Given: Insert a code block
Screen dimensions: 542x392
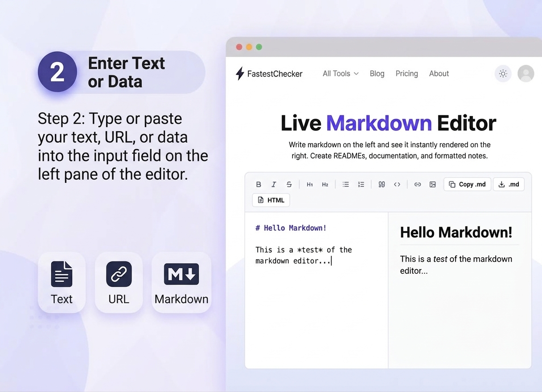Looking at the screenshot, I should tap(397, 184).
